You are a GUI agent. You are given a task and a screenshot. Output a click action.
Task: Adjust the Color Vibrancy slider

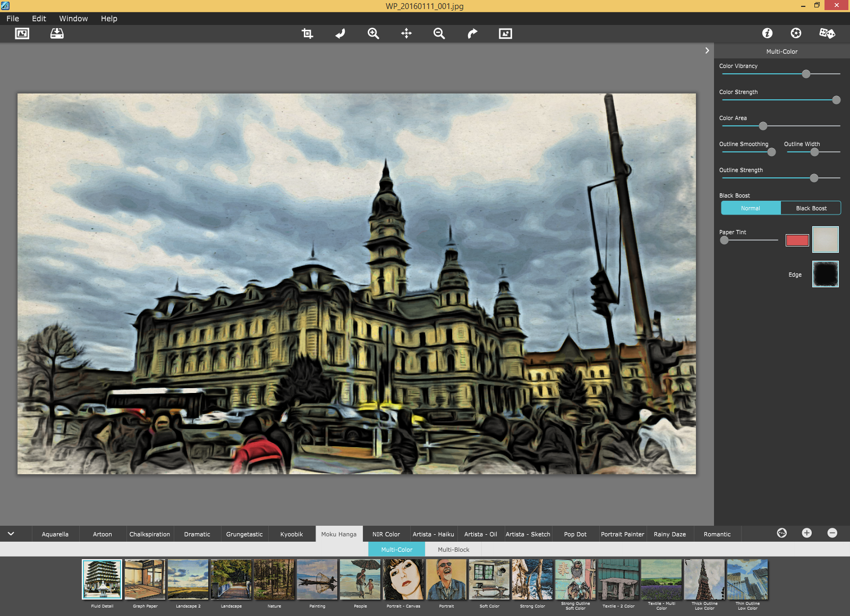pyautogui.click(x=806, y=74)
